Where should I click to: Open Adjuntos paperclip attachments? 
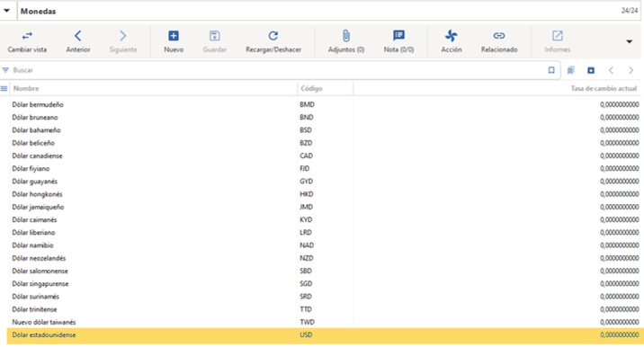tap(346, 36)
